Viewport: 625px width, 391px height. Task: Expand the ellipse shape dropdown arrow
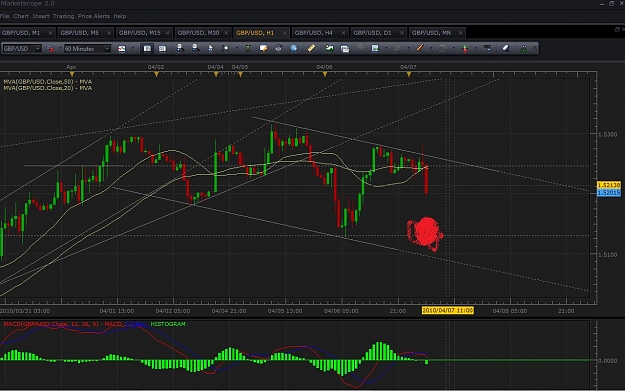pyautogui.click(x=453, y=49)
